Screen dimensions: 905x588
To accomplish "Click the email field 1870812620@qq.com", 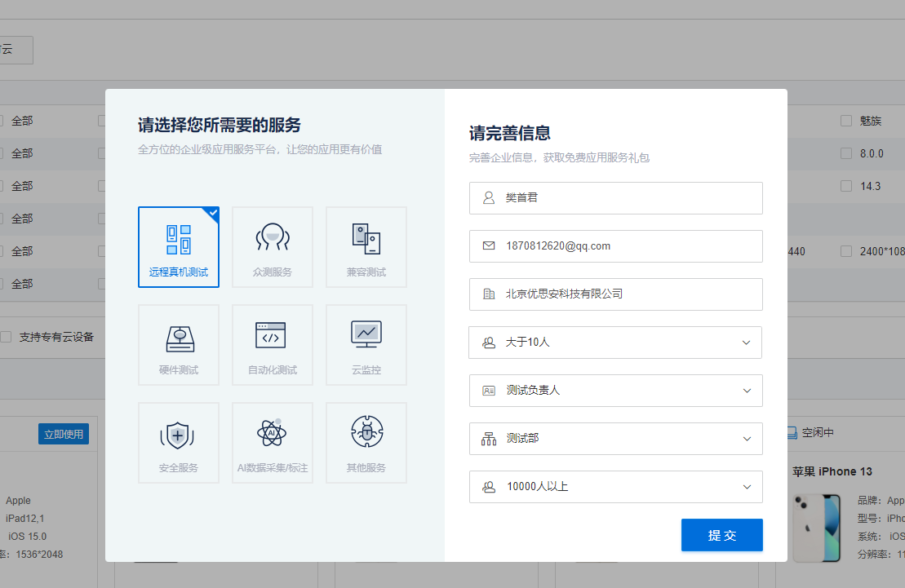I will pyautogui.click(x=616, y=246).
